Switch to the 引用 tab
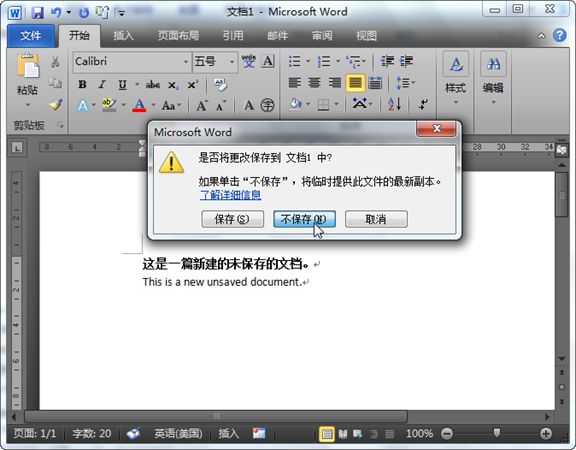 click(233, 36)
